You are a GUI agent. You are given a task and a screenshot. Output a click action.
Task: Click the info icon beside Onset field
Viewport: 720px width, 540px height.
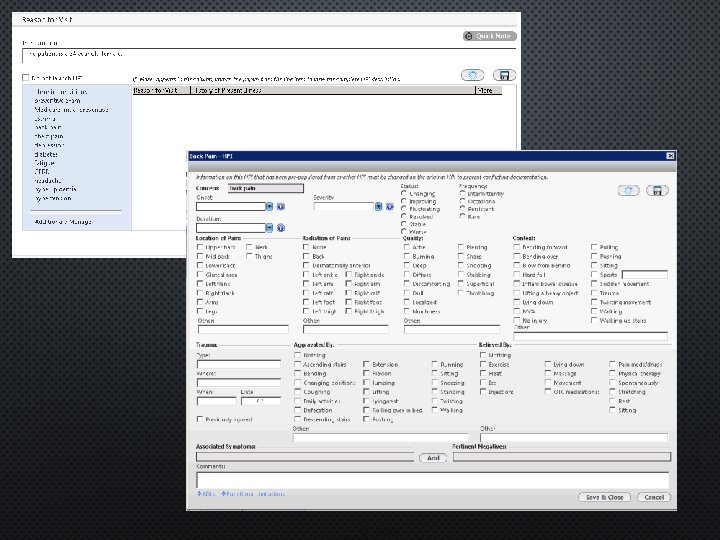pos(281,207)
